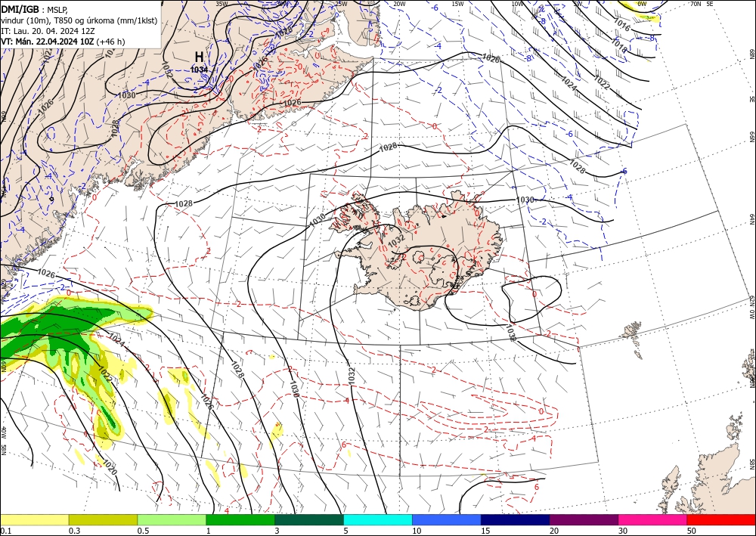The image size is (756, 536).
Task: Click the blue 10–15 legend color band
Action: pyautogui.click(x=447, y=519)
